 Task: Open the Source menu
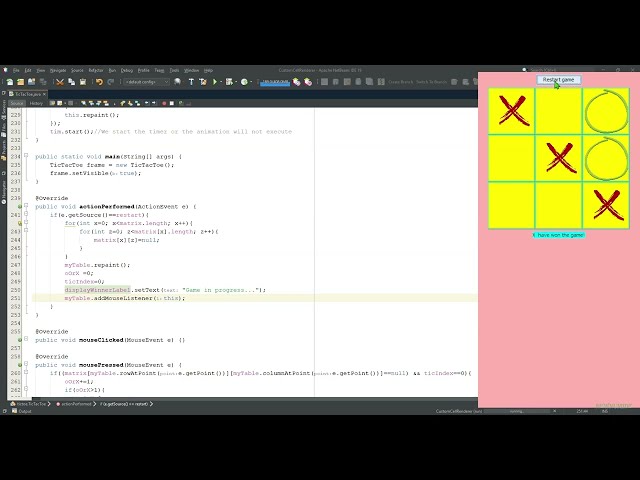pyautogui.click(x=77, y=70)
